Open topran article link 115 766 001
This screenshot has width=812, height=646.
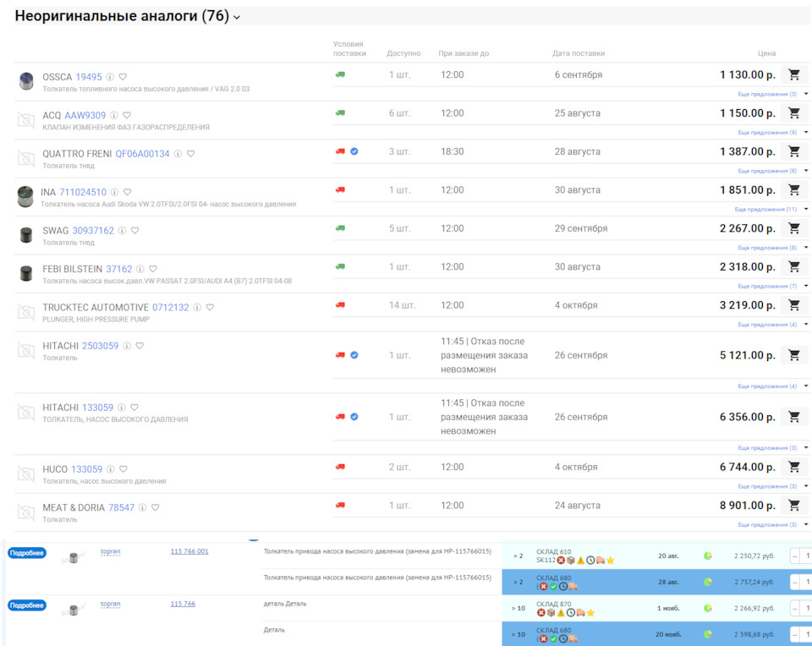pyautogui.click(x=189, y=551)
